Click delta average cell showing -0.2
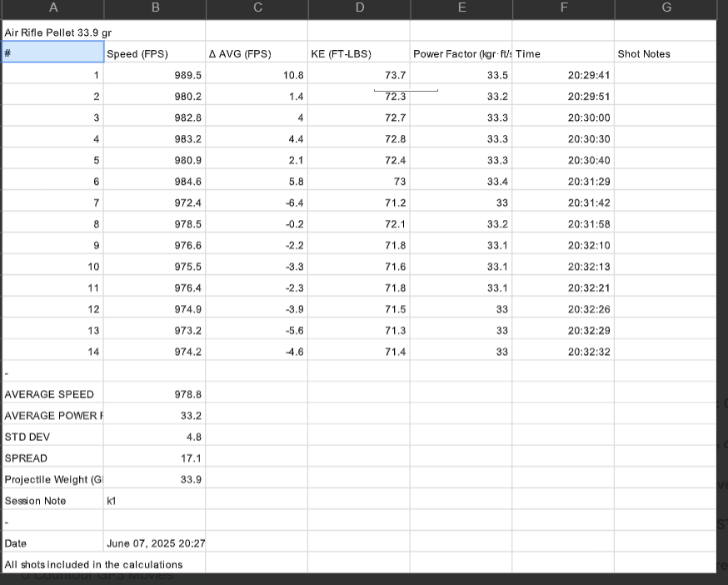 click(257, 224)
